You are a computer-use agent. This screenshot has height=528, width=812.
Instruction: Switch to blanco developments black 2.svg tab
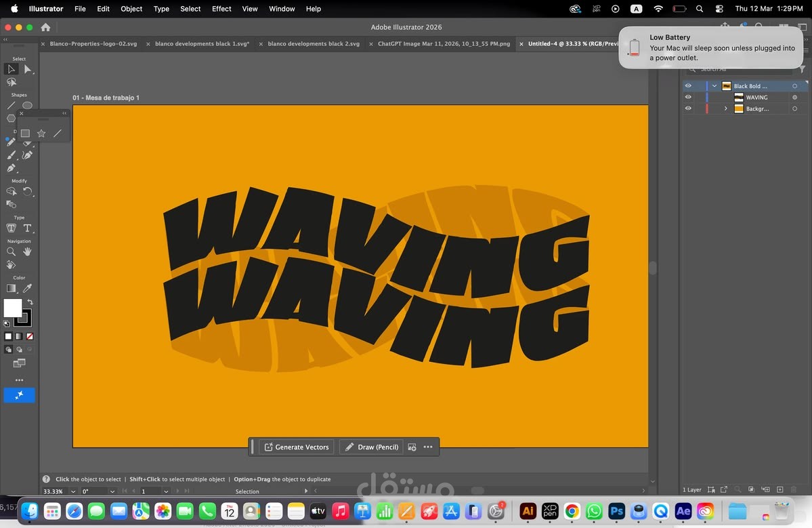[314, 43]
